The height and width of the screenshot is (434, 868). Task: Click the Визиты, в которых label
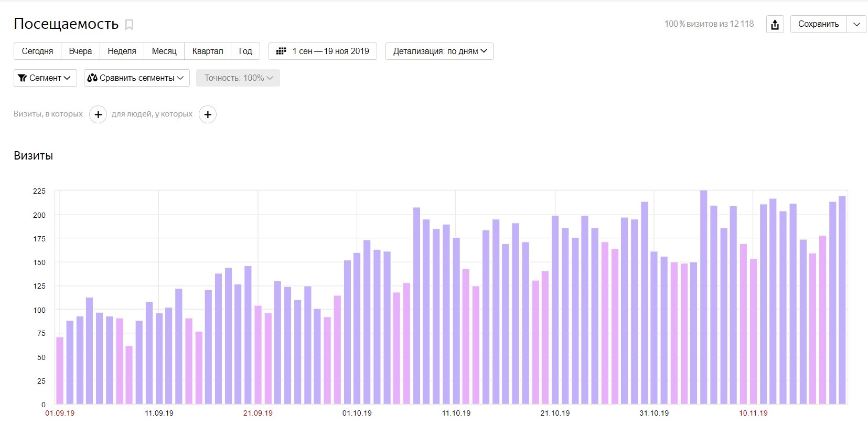pyautogui.click(x=48, y=114)
